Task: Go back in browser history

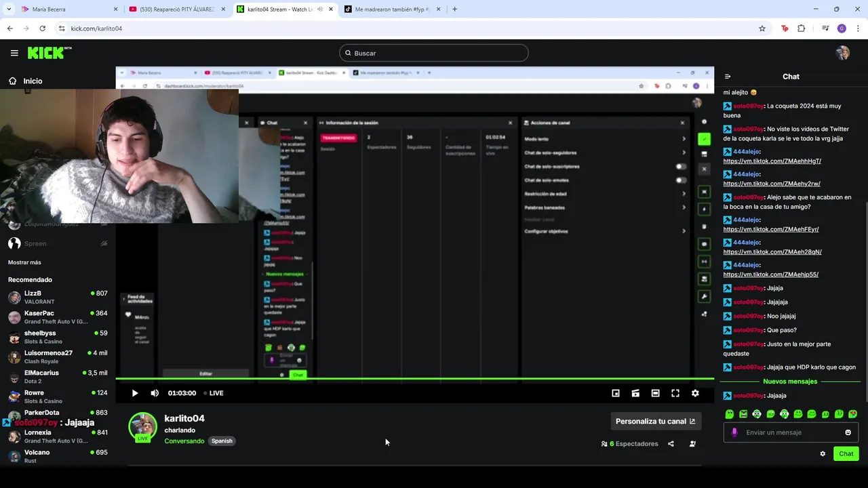Action: [x=9, y=28]
